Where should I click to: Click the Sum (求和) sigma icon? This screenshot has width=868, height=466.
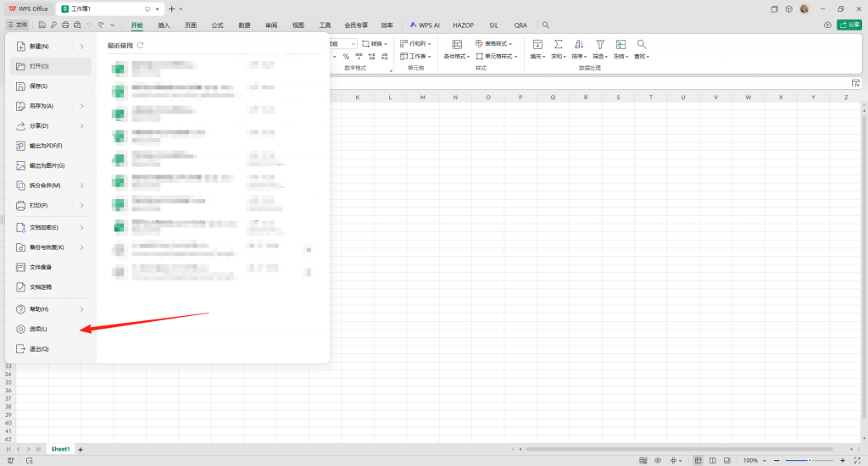(x=559, y=44)
